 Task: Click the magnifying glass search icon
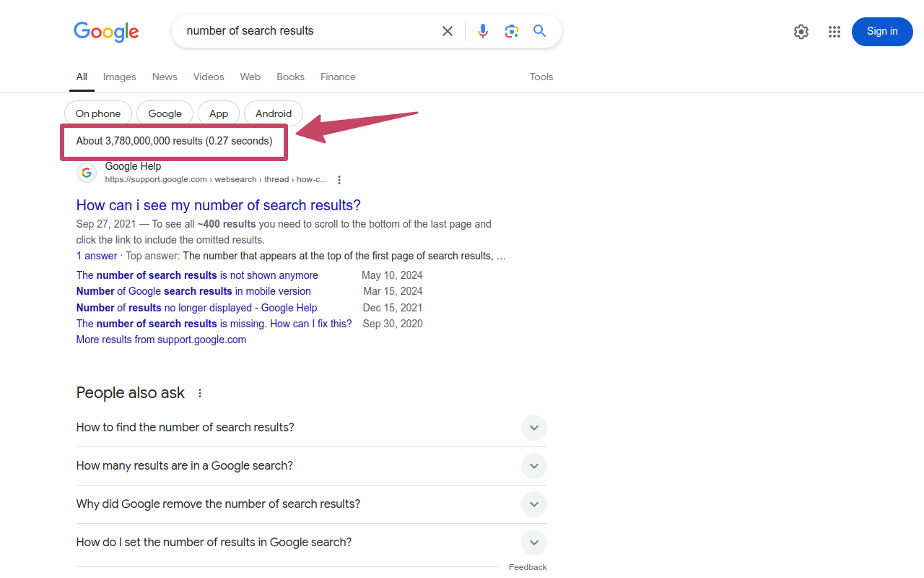(539, 31)
